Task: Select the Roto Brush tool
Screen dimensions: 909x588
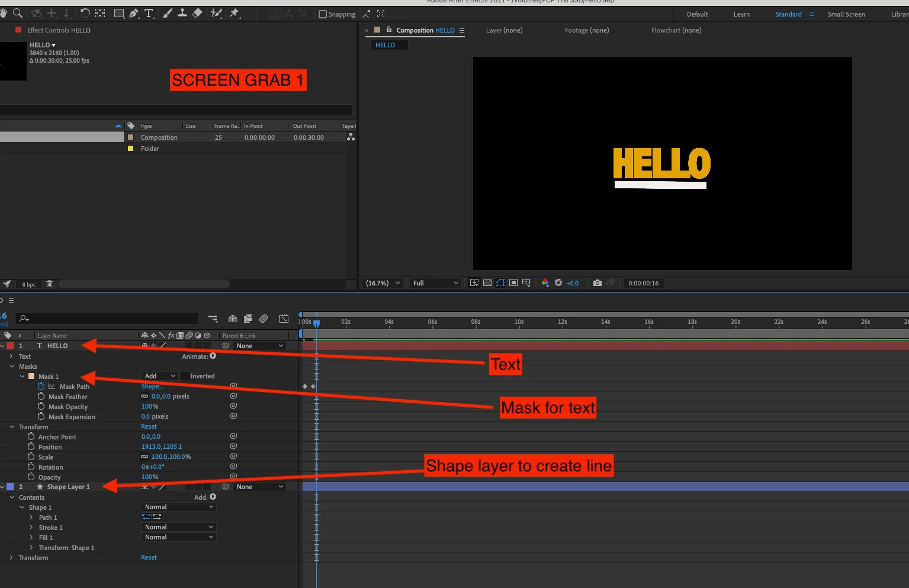Action: click(x=217, y=13)
